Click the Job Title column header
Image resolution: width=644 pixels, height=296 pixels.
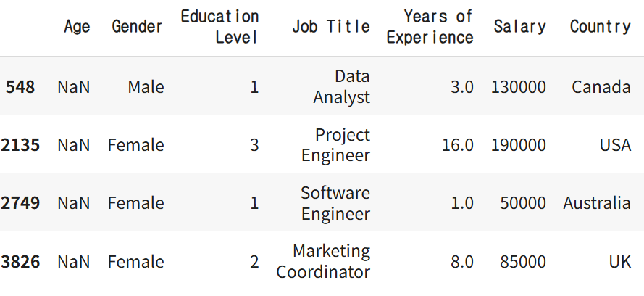click(x=331, y=27)
